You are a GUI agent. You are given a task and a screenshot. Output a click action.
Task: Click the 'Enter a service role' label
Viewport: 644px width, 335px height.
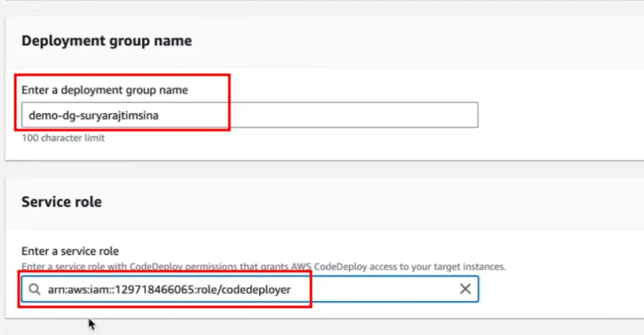[71, 251]
